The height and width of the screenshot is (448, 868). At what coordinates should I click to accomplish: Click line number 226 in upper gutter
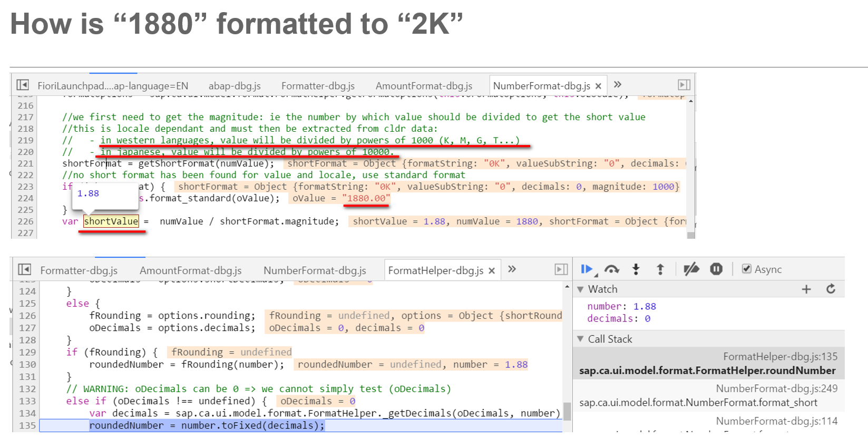[x=25, y=221]
